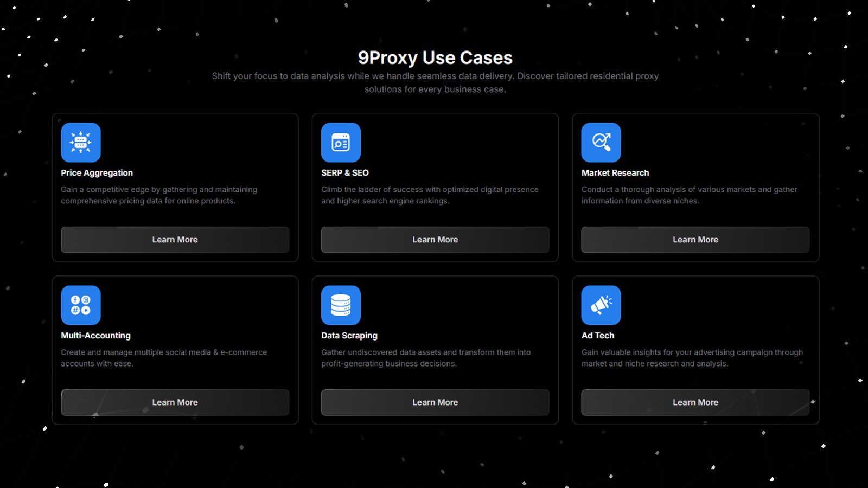Open Learn More for Multi-Accounting

175,402
